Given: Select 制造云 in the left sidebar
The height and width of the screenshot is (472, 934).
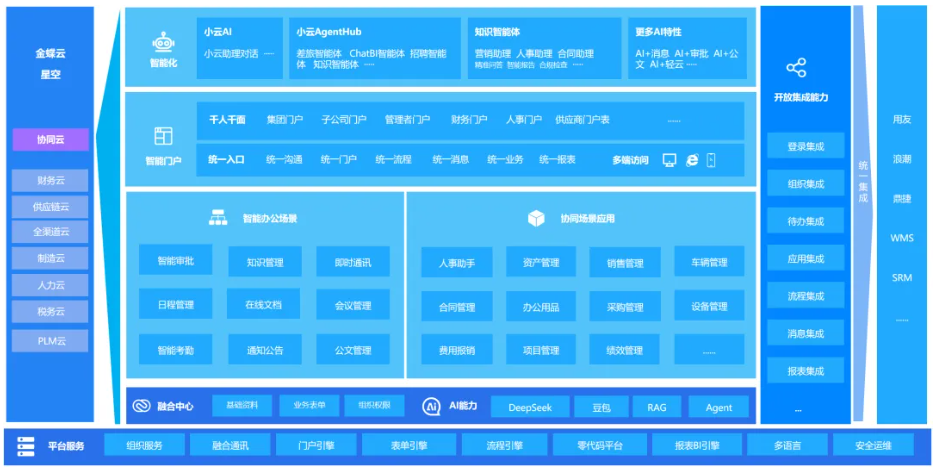Looking at the screenshot, I should pos(51,259).
